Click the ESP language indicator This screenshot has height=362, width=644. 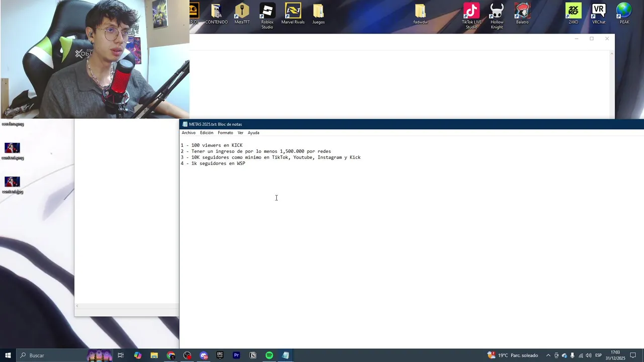click(598, 355)
